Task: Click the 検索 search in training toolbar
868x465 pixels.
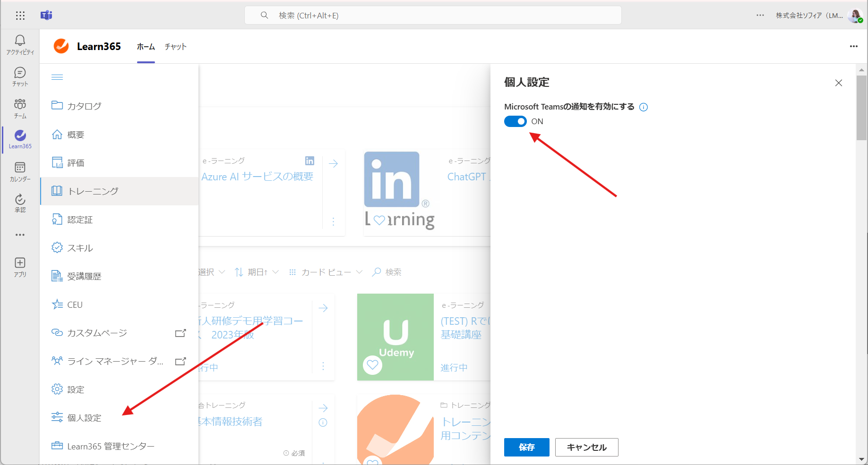Action: 387,272
